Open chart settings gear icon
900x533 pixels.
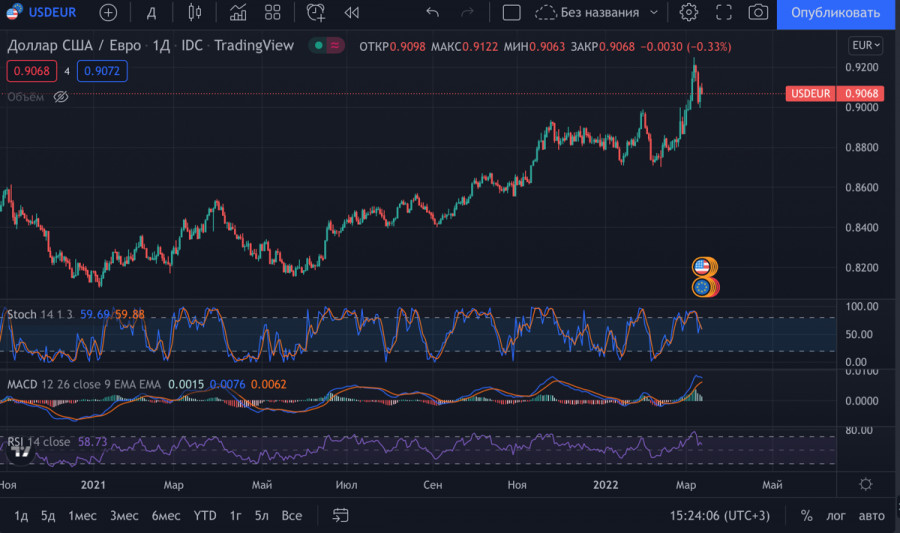[688, 13]
